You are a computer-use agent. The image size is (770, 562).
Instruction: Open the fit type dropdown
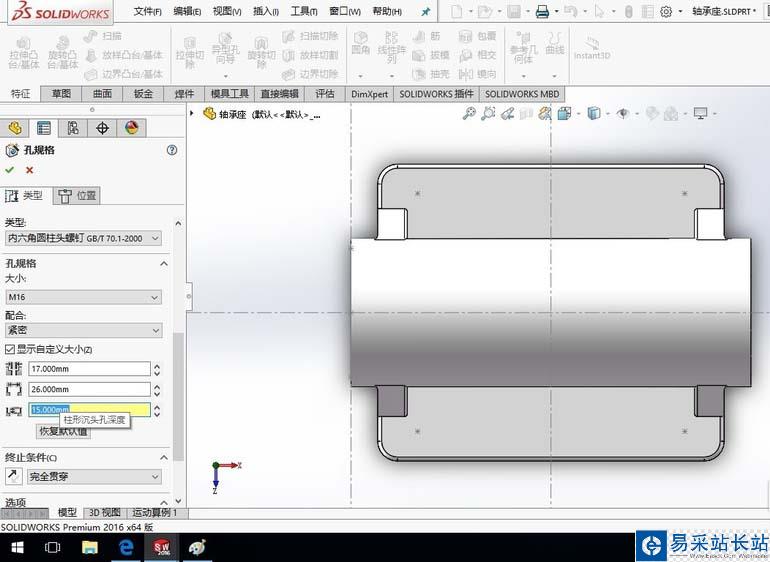(x=83, y=330)
